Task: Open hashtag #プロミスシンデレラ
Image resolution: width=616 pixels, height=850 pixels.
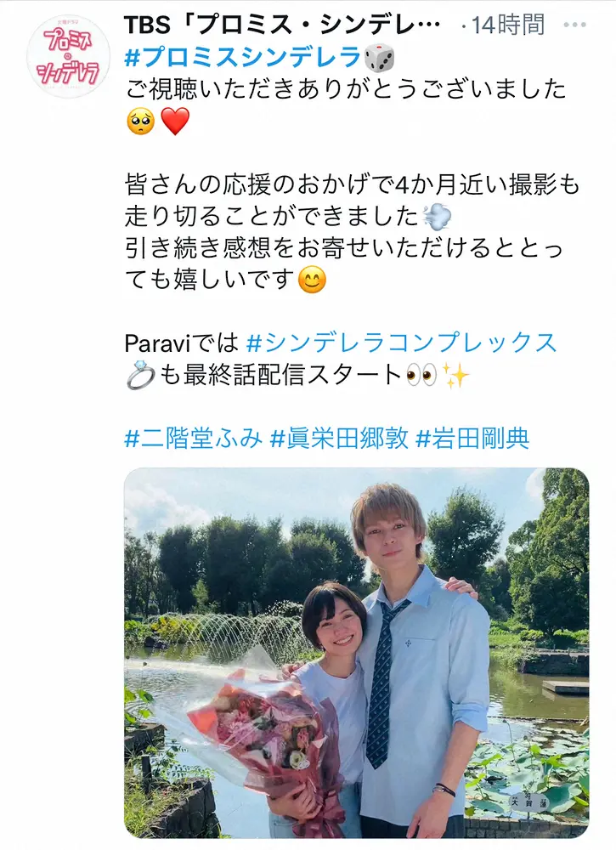Action: (243, 56)
